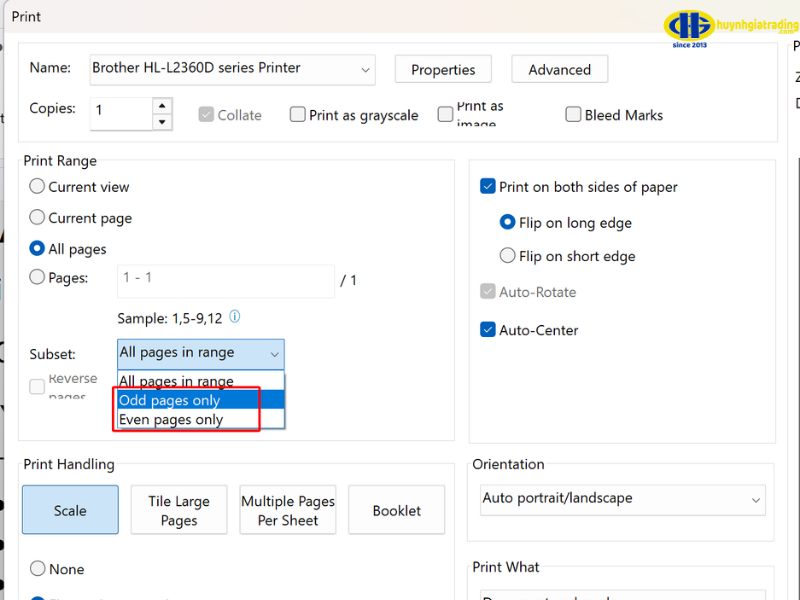Click the Copies number input field
800x600 pixels.
point(120,111)
